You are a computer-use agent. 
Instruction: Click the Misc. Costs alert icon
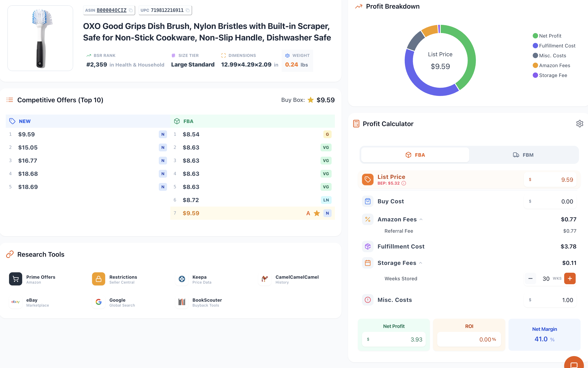click(x=368, y=300)
